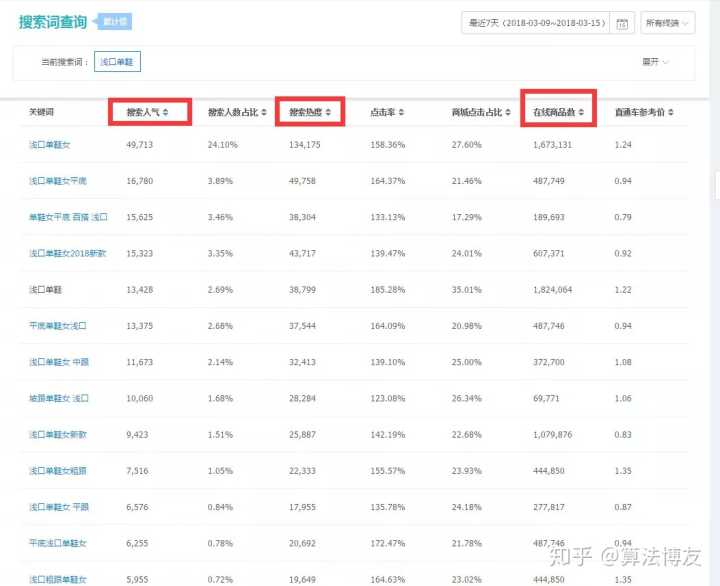Select the 16,780 search popularity value
Viewport: 720px width, 586px height.
(x=140, y=181)
